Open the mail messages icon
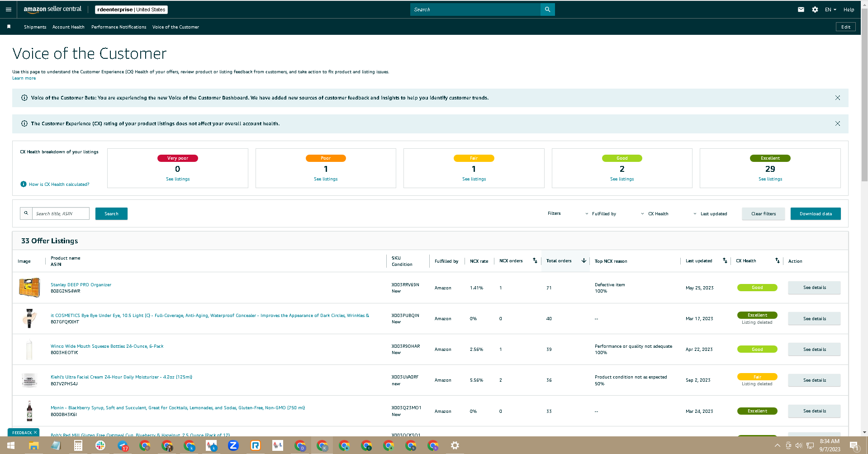868x454 pixels. [801, 9]
